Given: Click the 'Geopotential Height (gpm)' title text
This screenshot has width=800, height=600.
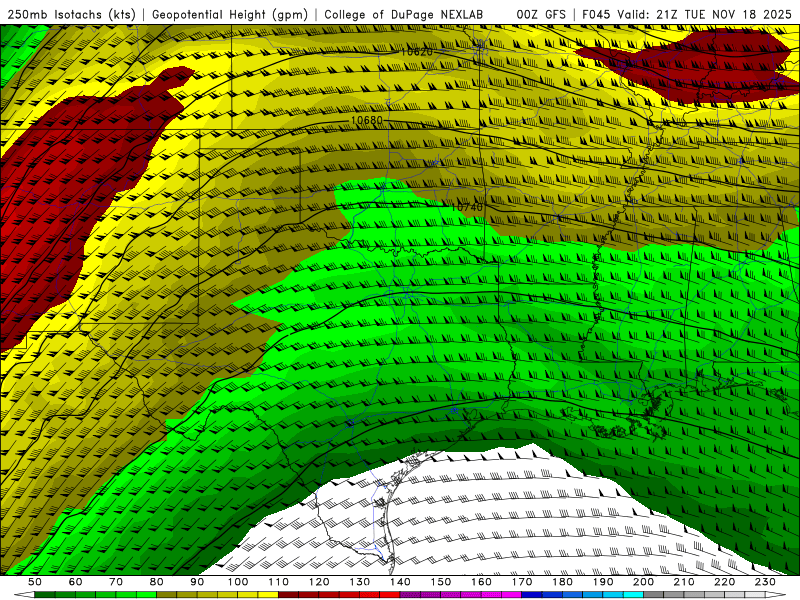Looking at the screenshot, I should point(230,14).
